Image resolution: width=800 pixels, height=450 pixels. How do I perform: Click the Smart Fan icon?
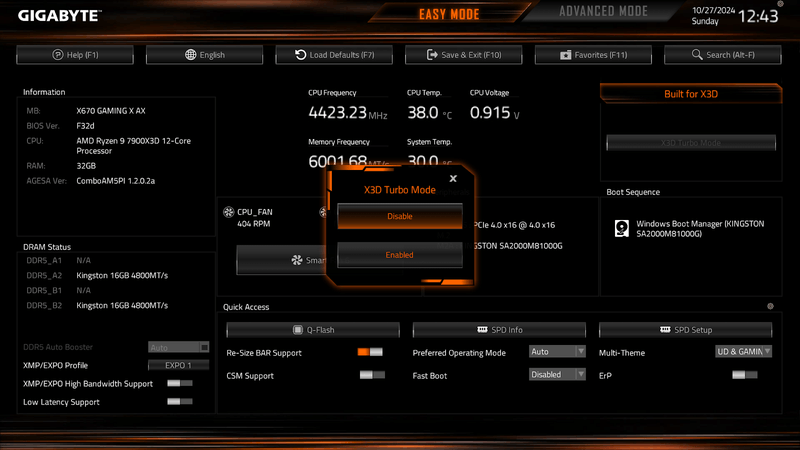point(297,260)
